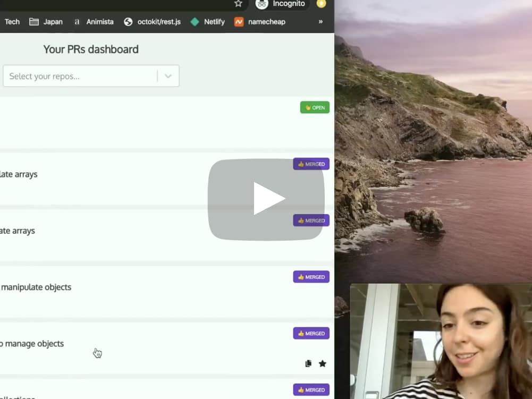This screenshot has height=399, width=532.
Task: Click the green OPEN status badge
Action: pyautogui.click(x=315, y=107)
